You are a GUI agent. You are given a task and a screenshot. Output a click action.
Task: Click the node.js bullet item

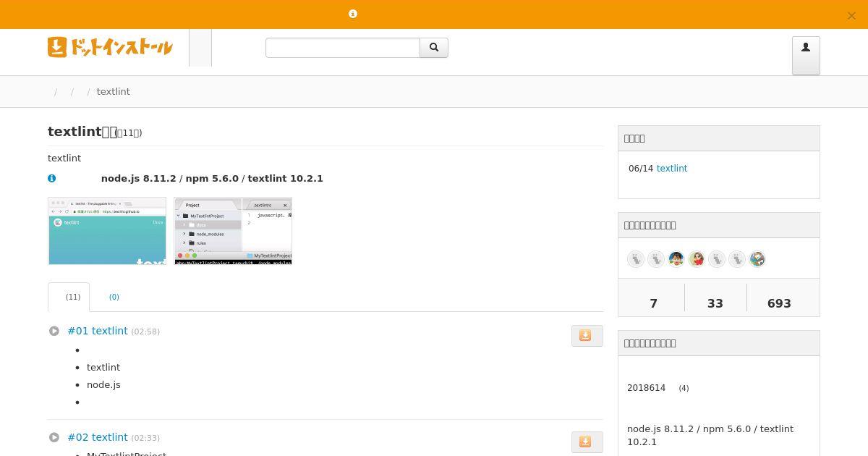click(103, 385)
